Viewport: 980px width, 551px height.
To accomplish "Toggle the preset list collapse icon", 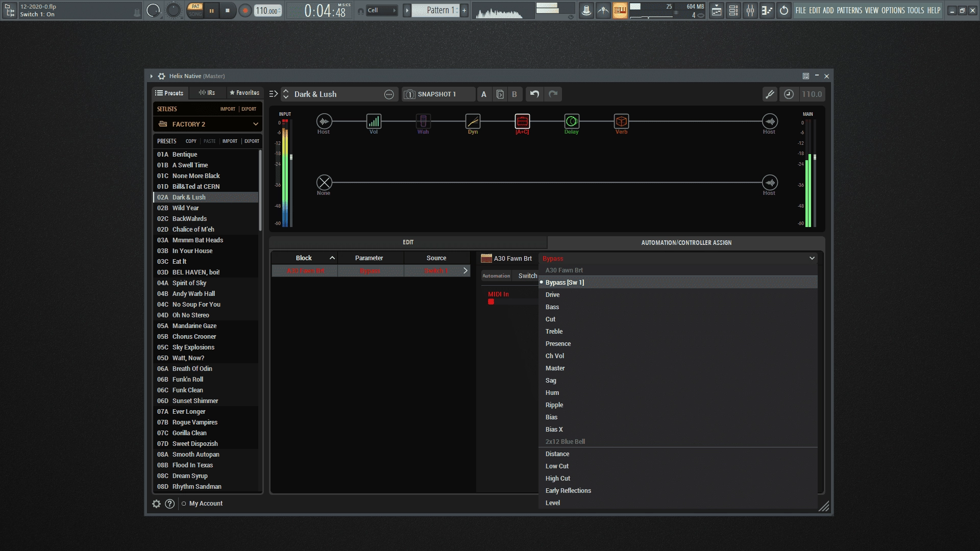I will click(274, 94).
